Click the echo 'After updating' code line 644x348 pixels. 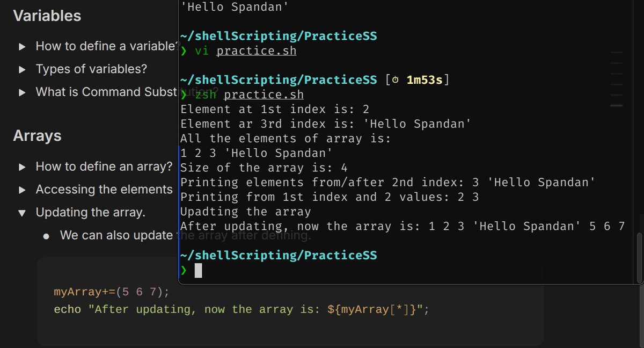pyautogui.click(x=241, y=309)
